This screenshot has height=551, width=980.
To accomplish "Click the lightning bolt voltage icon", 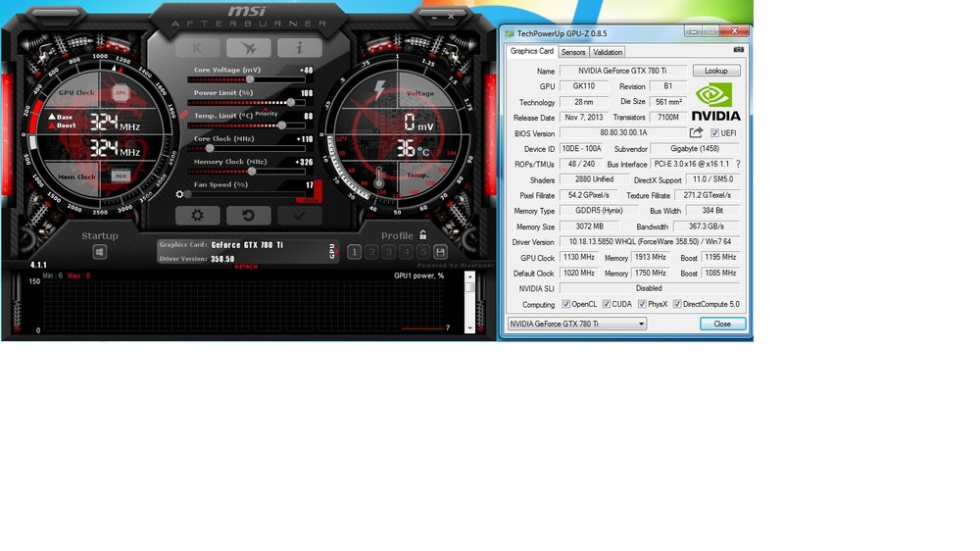I will [x=379, y=90].
